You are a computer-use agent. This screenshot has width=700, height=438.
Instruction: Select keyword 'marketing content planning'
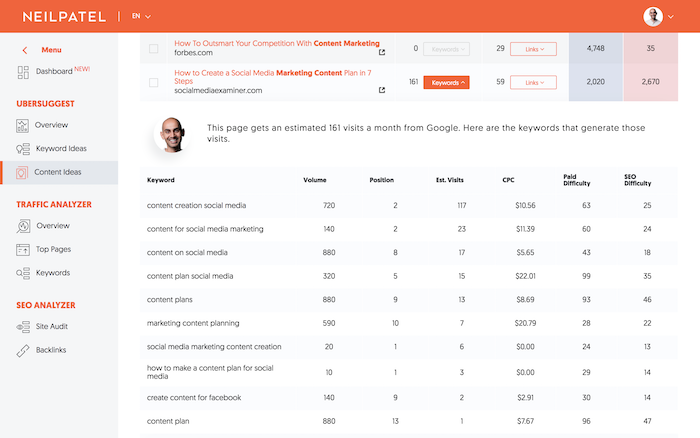point(193,323)
